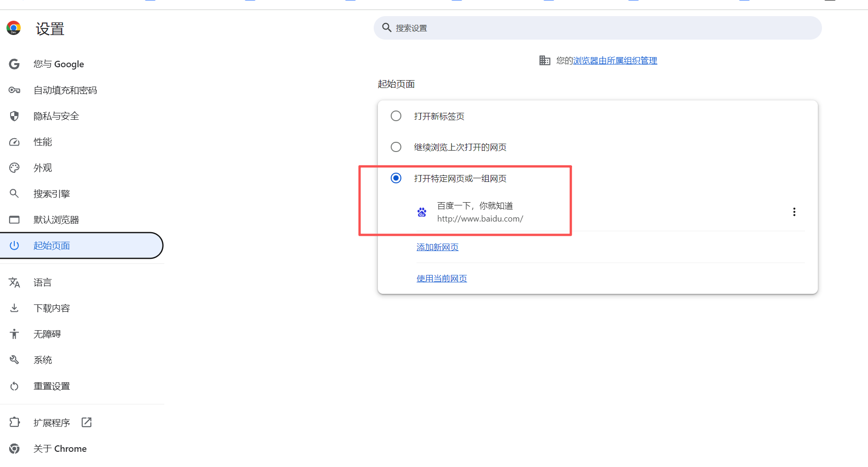This screenshot has width=868, height=467.
Task: Select 打开新标签页 radio button
Action: (396, 116)
